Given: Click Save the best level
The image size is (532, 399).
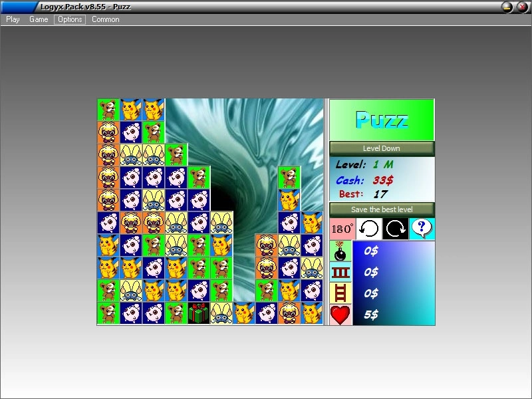Looking at the screenshot, I should tap(382, 209).
